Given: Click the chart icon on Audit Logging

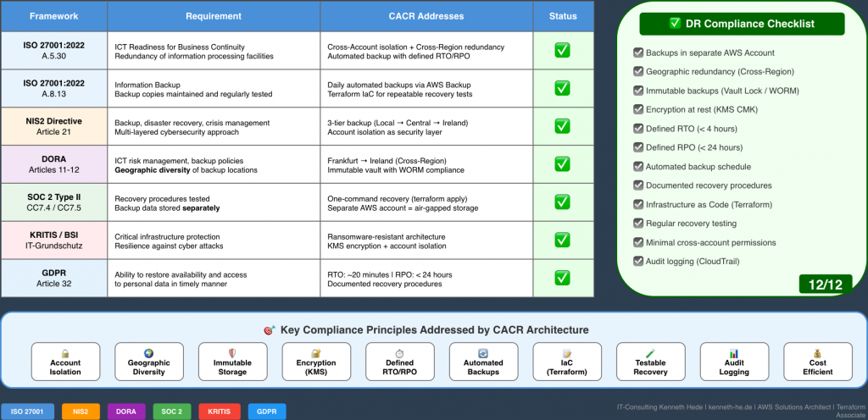Looking at the screenshot, I should (x=734, y=352).
